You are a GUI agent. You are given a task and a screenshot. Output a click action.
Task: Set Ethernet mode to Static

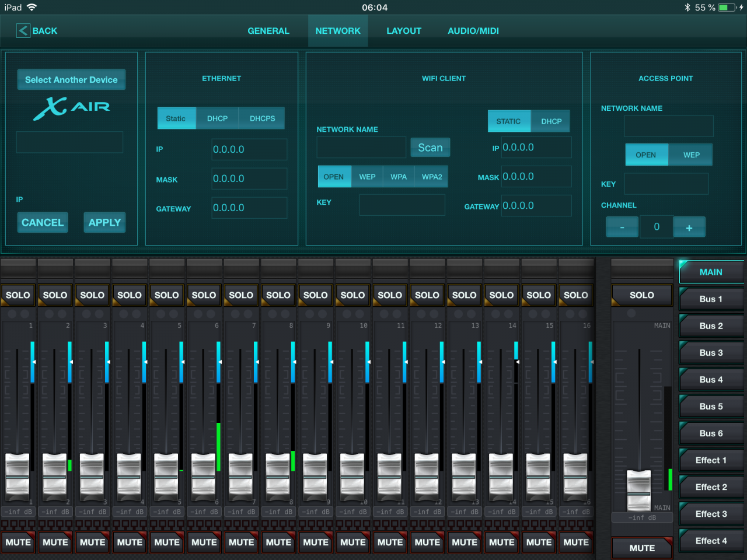(x=176, y=118)
